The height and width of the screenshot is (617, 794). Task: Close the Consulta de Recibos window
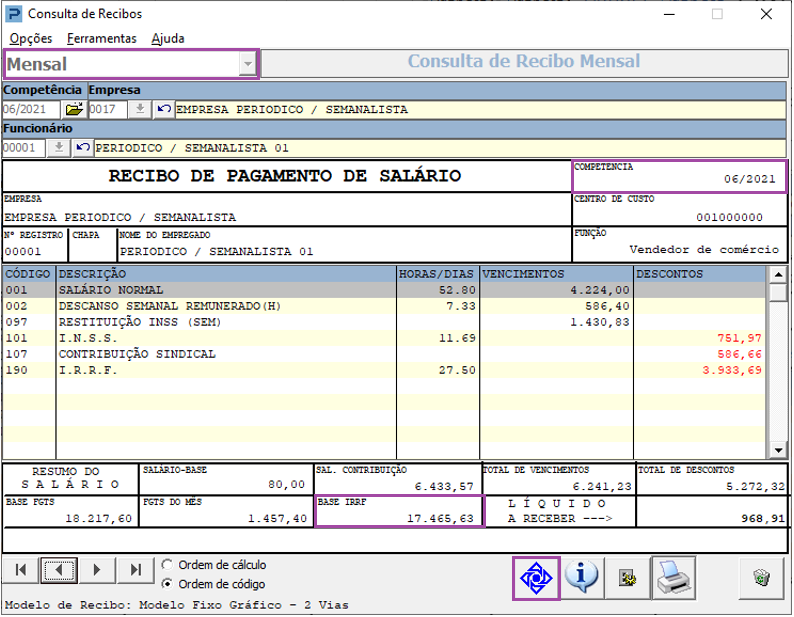(x=766, y=14)
